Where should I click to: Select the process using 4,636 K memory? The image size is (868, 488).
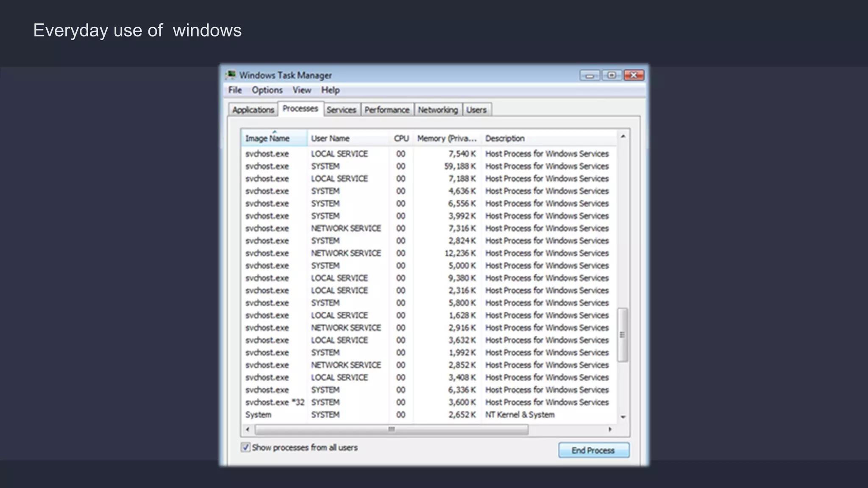429,191
